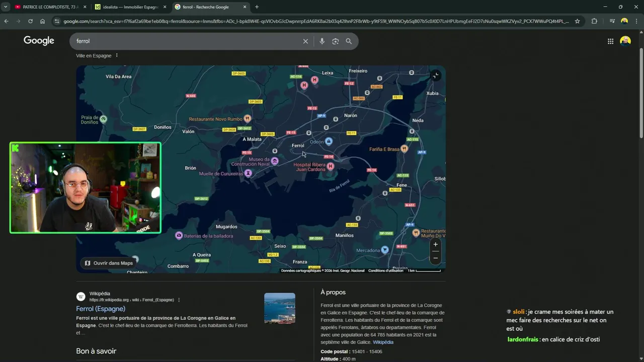This screenshot has height=362, width=644.
Task: Click the Praia de Doniños map pin
Action: [103, 119]
